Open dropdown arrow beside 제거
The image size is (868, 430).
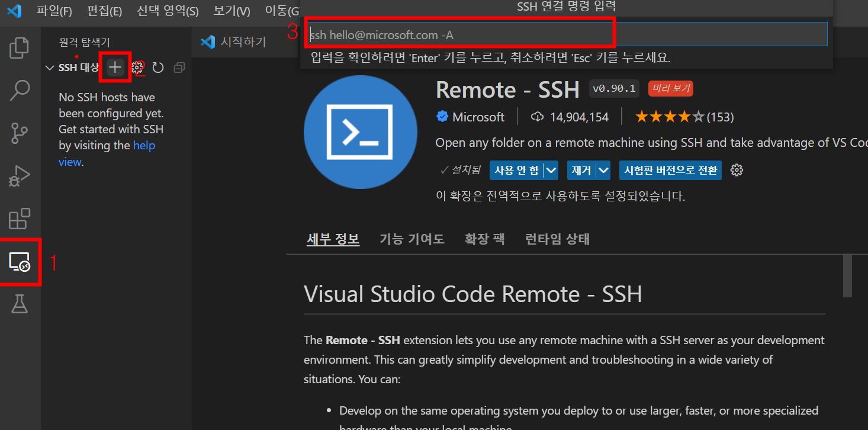pos(603,171)
